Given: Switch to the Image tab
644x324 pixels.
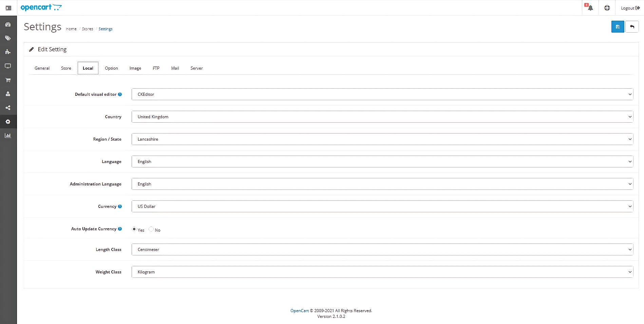Looking at the screenshot, I should point(135,68).
